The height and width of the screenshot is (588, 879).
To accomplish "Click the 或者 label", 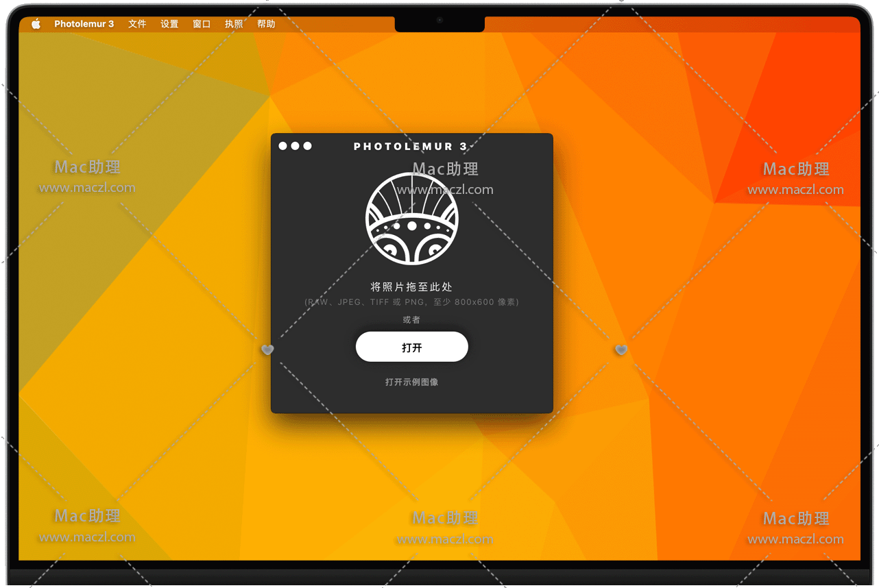I will click(x=412, y=320).
